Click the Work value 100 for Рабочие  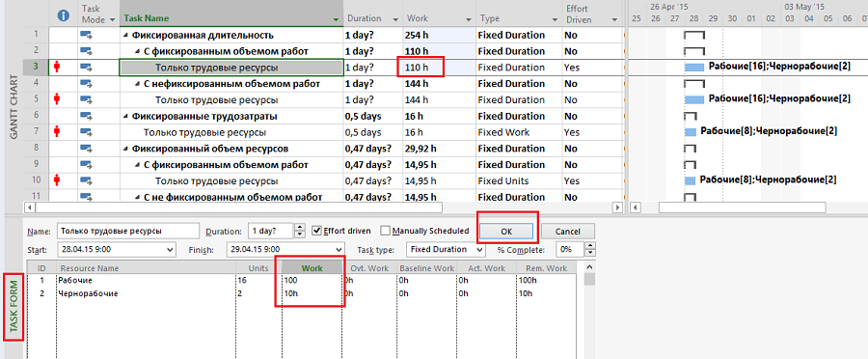[312, 280]
